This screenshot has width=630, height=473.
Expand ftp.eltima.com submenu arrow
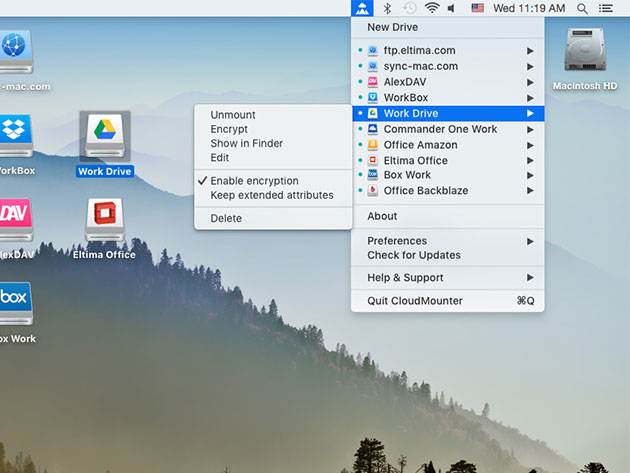(x=530, y=51)
